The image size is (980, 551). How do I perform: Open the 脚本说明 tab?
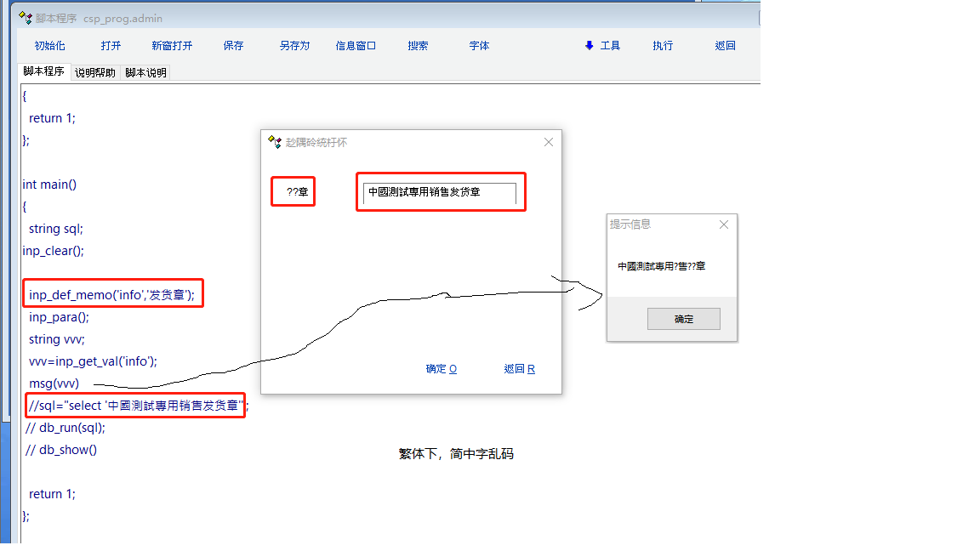[x=145, y=73]
